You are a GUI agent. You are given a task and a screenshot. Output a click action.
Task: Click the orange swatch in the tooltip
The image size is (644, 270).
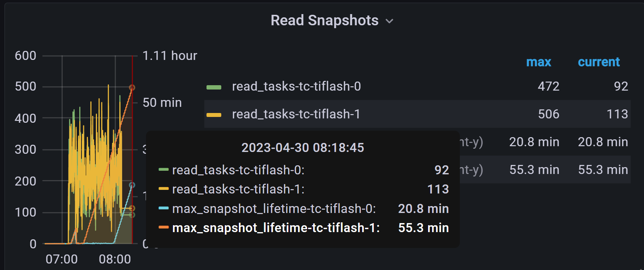pos(164,227)
